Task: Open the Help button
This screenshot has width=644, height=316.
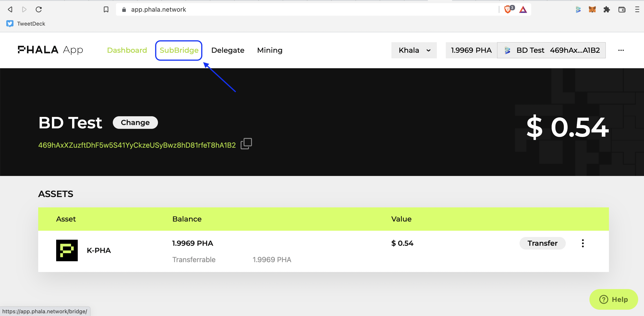Action: [x=614, y=299]
